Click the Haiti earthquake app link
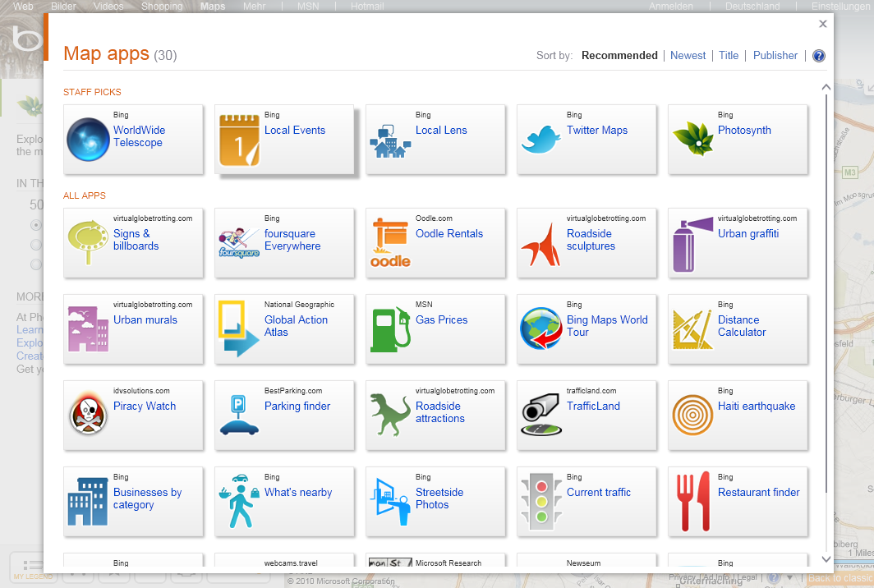The height and width of the screenshot is (588, 874). pyautogui.click(x=756, y=406)
